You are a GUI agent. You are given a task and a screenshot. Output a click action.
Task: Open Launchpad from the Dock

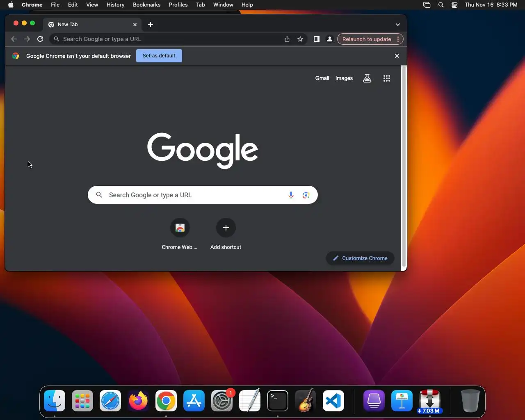click(82, 401)
